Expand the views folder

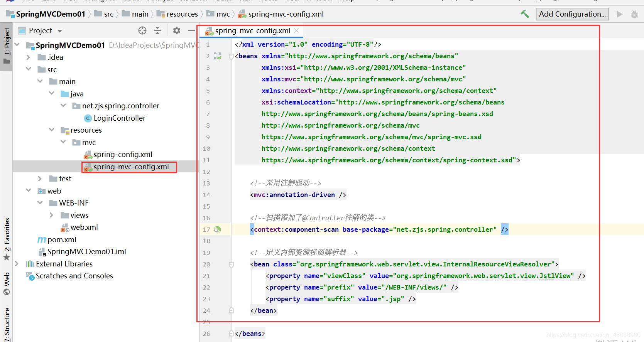(51, 215)
